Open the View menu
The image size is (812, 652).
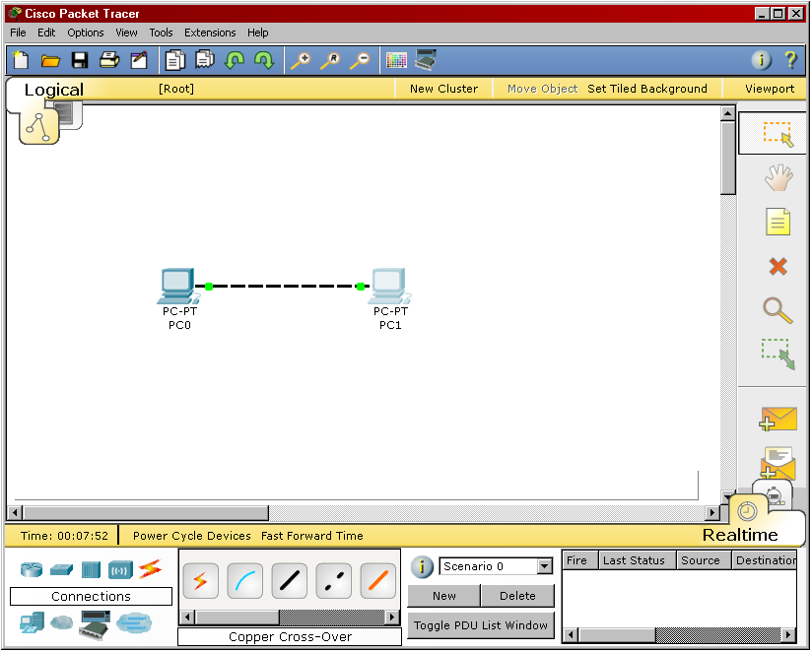pos(126,33)
